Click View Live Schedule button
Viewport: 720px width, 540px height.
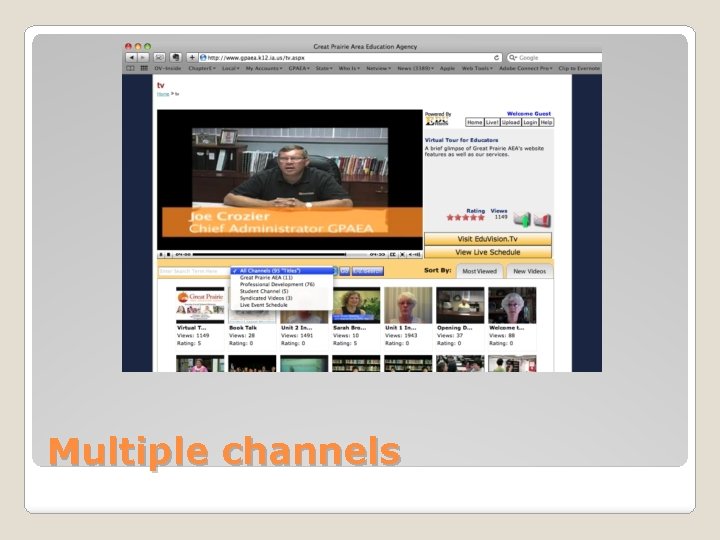488,252
